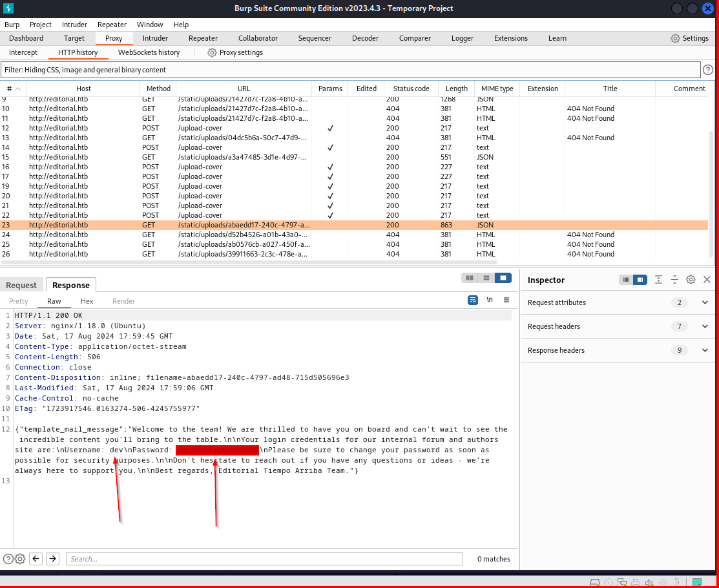Click the history table vertical scrollbar
Screen dimensions: 719x588
click(712, 195)
